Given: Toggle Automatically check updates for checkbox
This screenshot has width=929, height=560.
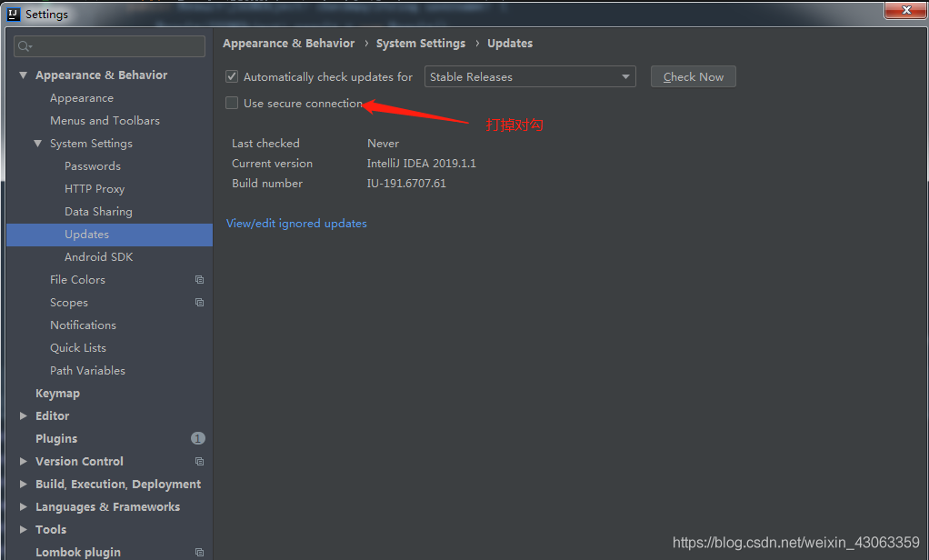Looking at the screenshot, I should pos(232,76).
